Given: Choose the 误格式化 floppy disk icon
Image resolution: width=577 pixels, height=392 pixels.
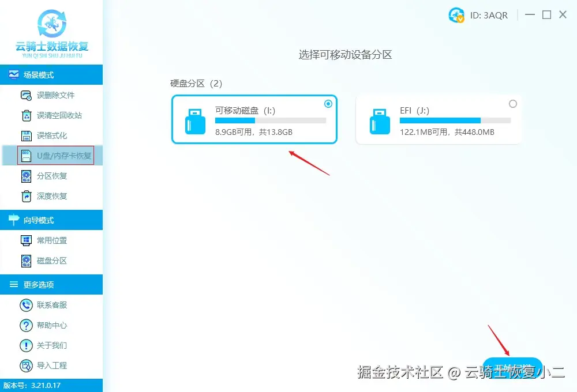Looking at the screenshot, I should pyautogui.click(x=26, y=135).
